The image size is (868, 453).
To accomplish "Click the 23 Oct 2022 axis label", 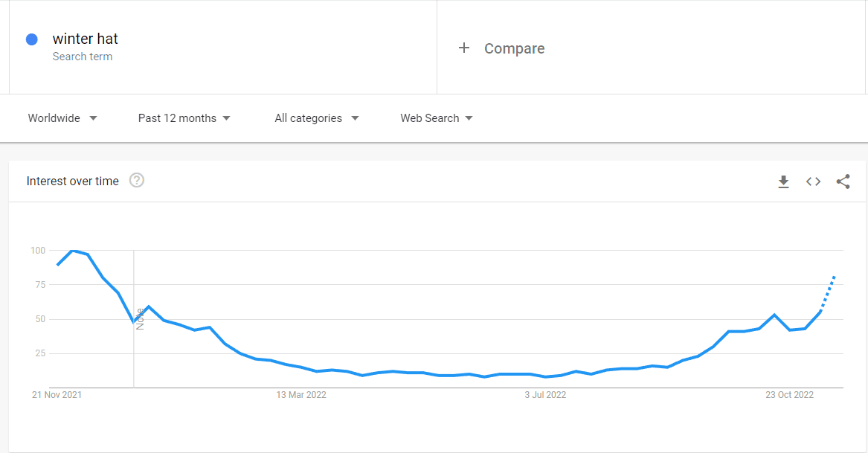I will tap(789, 395).
